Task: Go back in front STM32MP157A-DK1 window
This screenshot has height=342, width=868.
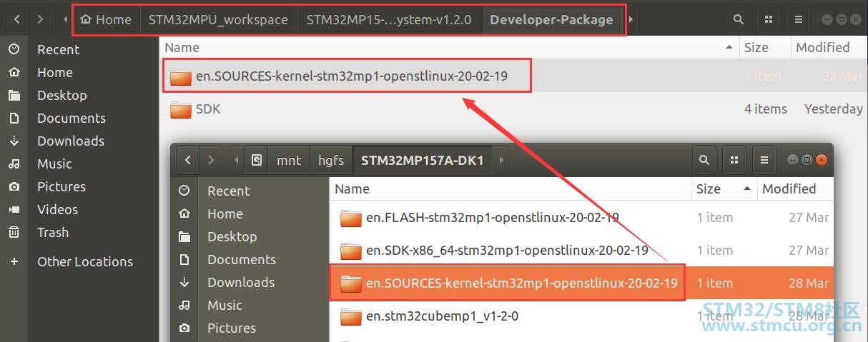Action: coord(188,160)
